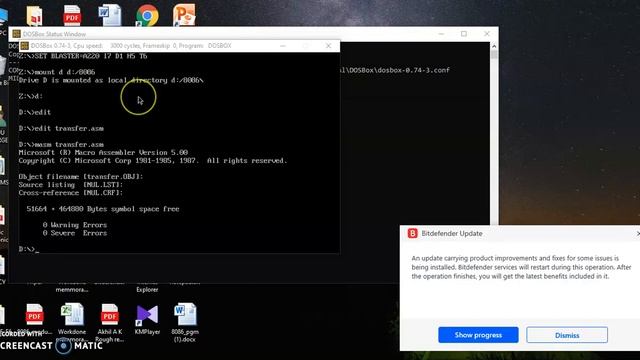Screen dimensions: 640x360
Task: Click the DOSBox icon in the DOSBox 0.74-3 title bar
Action: point(24,46)
